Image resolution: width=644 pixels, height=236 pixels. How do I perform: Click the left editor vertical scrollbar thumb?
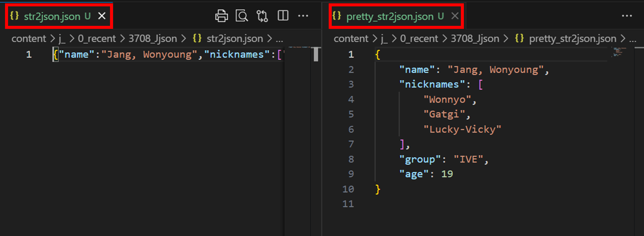[316, 54]
